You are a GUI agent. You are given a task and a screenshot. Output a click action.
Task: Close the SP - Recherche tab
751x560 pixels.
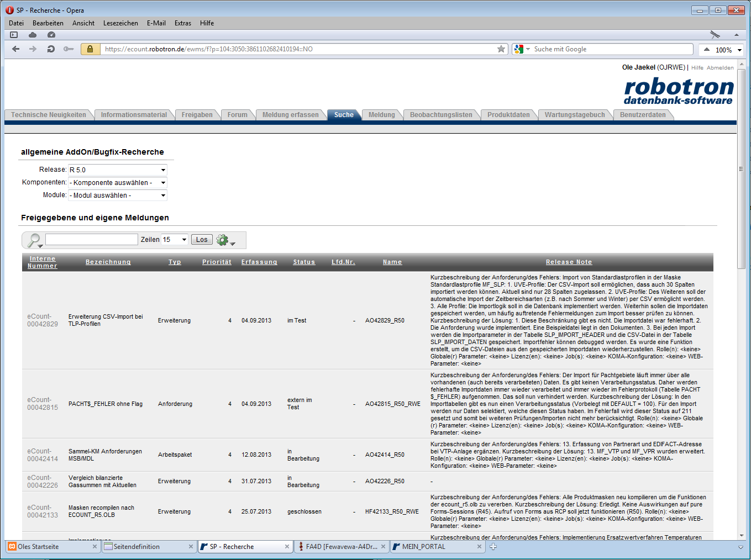(x=287, y=547)
